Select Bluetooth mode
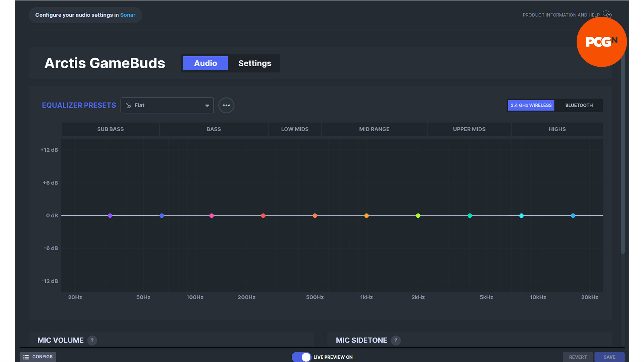Image resolution: width=644 pixels, height=362 pixels. 579,105
